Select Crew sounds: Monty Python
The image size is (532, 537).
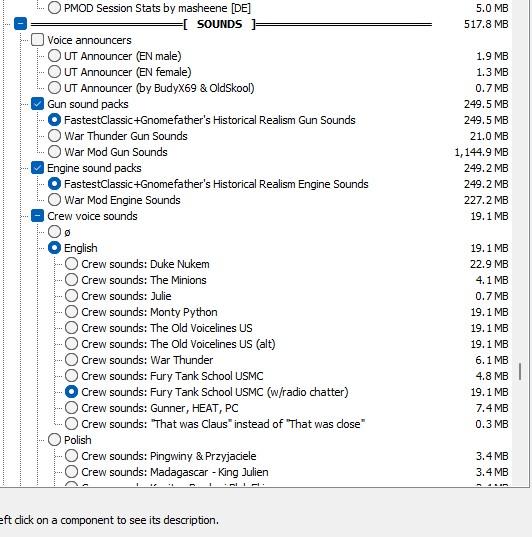point(71,312)
